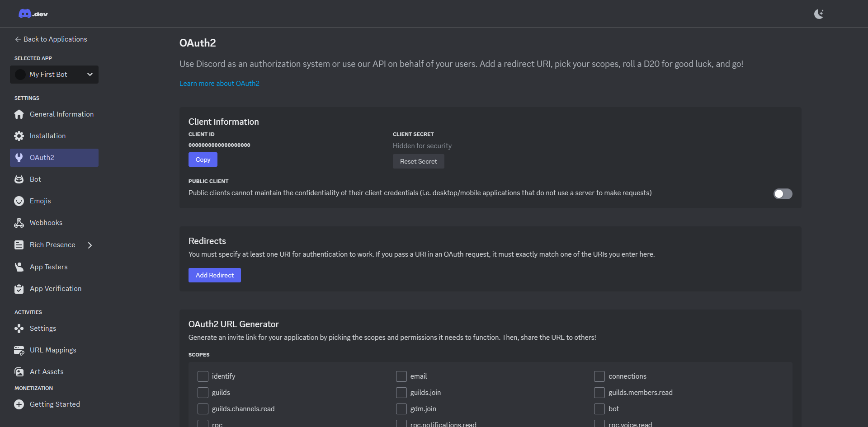Open the Bot settings page
868x427 pixels.
point(54,179)
